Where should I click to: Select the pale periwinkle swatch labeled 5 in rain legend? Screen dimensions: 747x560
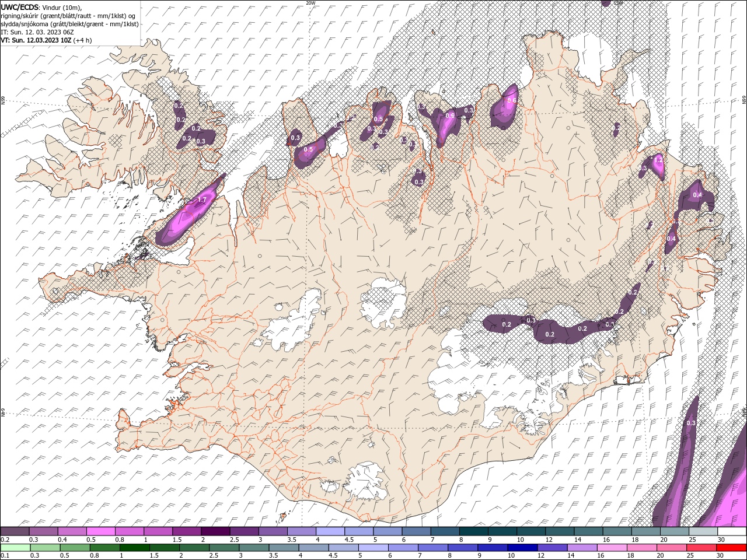pos(373,548)
